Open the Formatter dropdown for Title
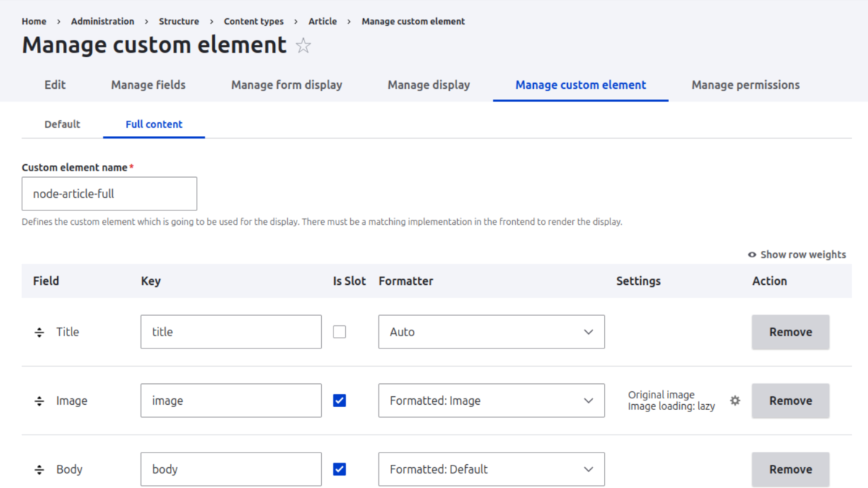 [x=491, y=331]
